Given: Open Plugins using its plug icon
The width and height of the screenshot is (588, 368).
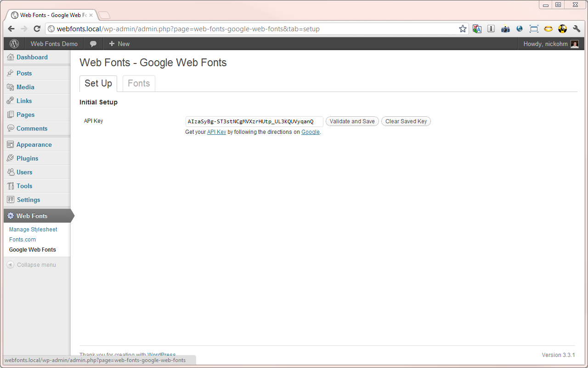Looking at the screenshot, I should click(11, 158).
